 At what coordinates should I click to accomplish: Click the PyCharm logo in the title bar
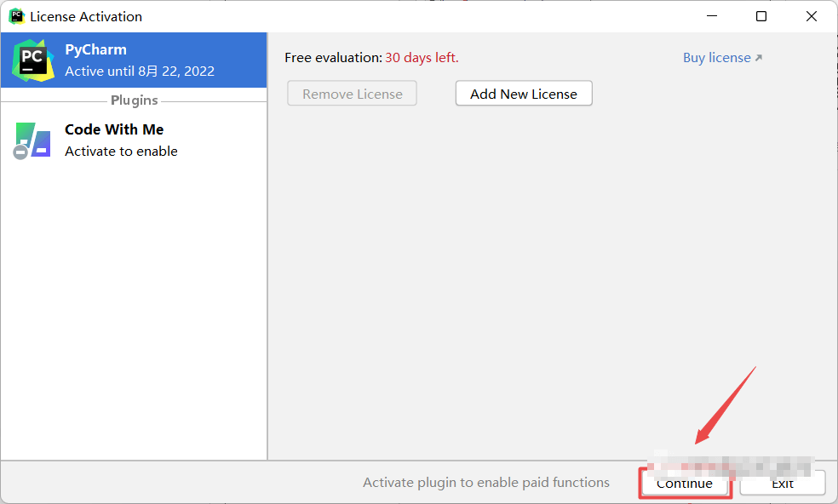tap(16, 16)
